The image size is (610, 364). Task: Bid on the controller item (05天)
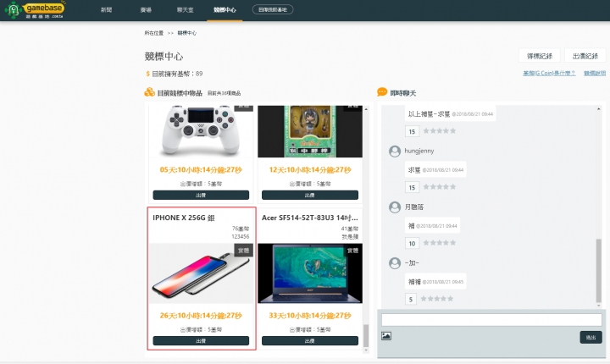tap(201, 195)
